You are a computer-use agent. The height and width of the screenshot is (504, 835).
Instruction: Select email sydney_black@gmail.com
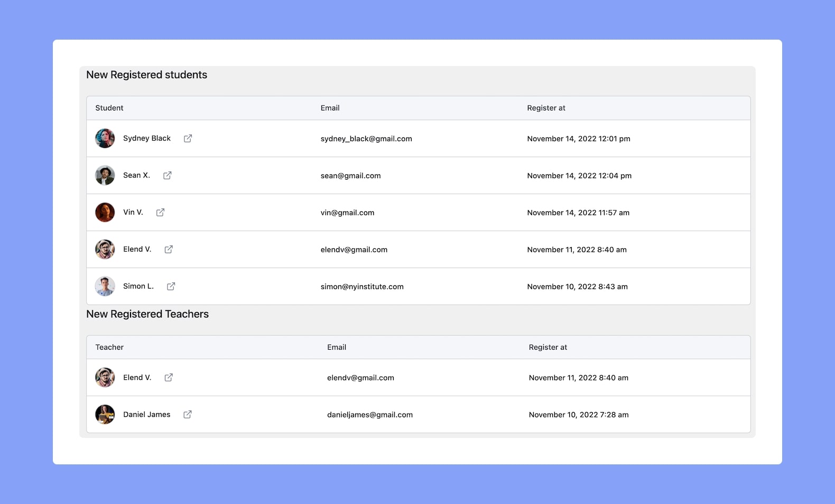[x=366, y=139]
